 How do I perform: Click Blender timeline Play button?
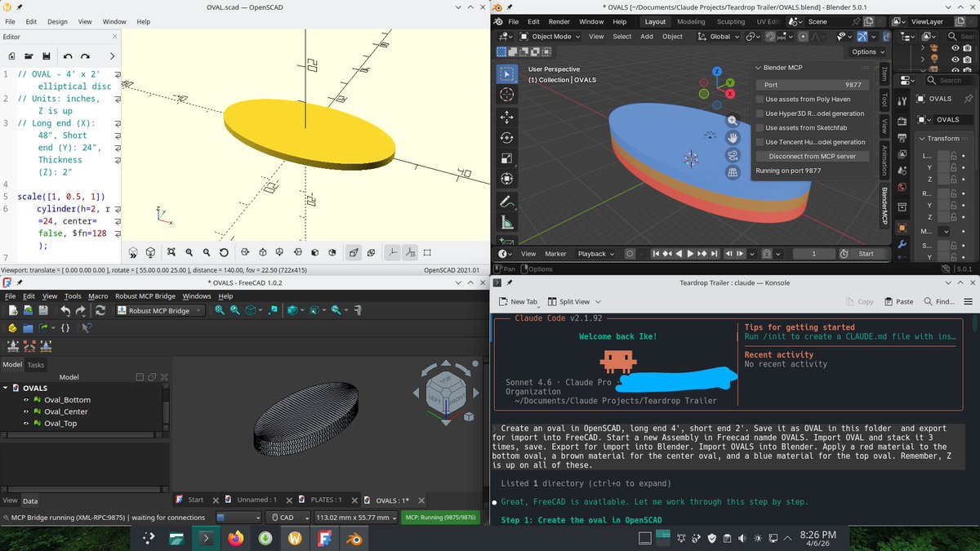pos(691,254)
